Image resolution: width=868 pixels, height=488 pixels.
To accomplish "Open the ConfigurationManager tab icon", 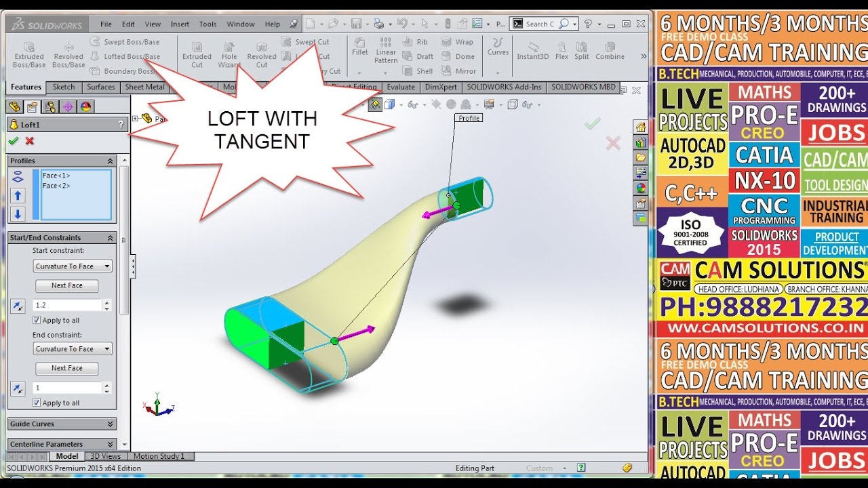I will [x=50, y=106].
